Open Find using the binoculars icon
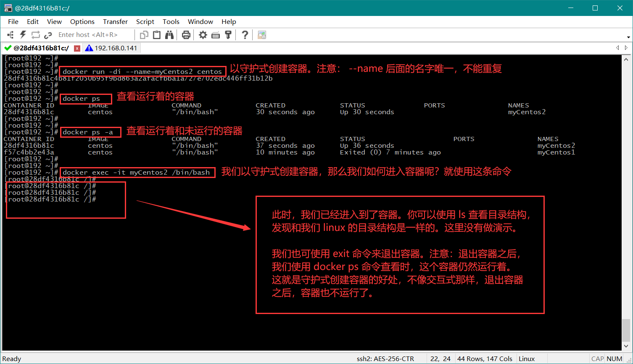633x364 pixels. [169, 35]
